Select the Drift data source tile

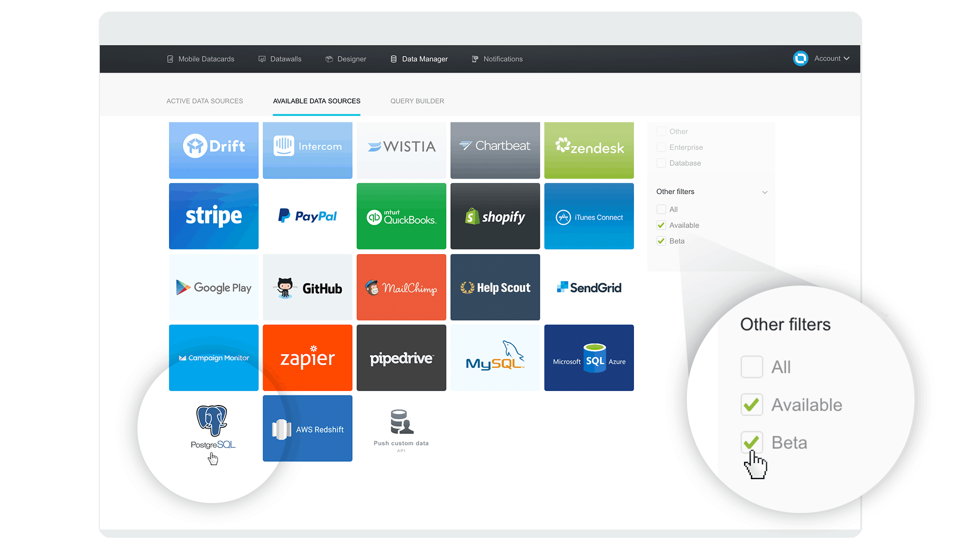pyautogui.click(x=214, y=150)
